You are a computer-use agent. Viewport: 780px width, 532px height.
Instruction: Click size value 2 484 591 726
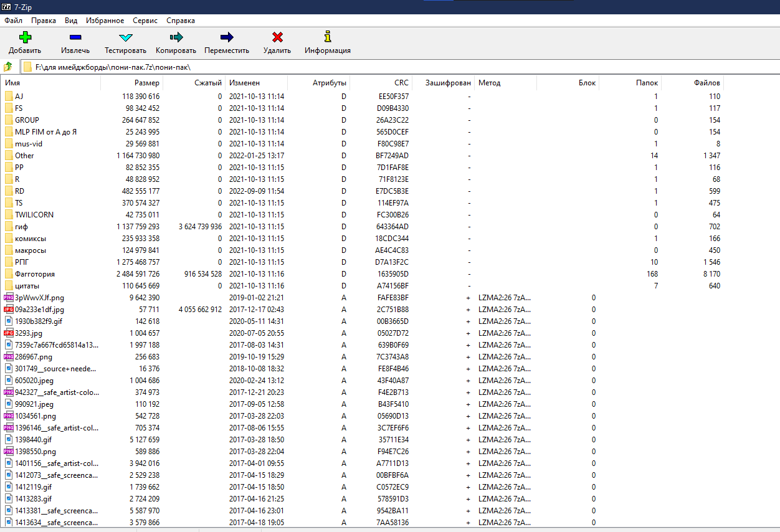pyautogui.click(x=138, y=274)
